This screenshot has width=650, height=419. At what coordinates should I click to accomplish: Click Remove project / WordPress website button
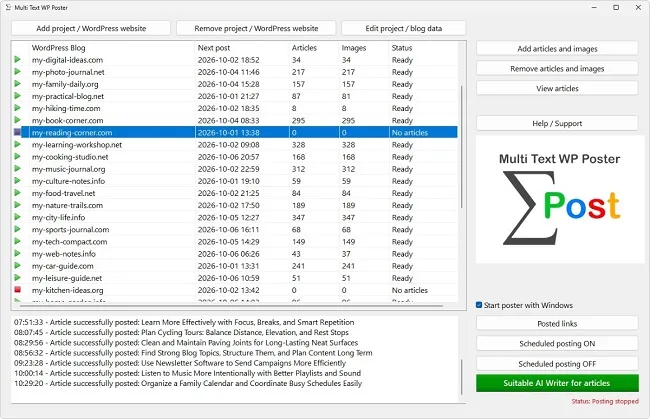coord(256,28)
